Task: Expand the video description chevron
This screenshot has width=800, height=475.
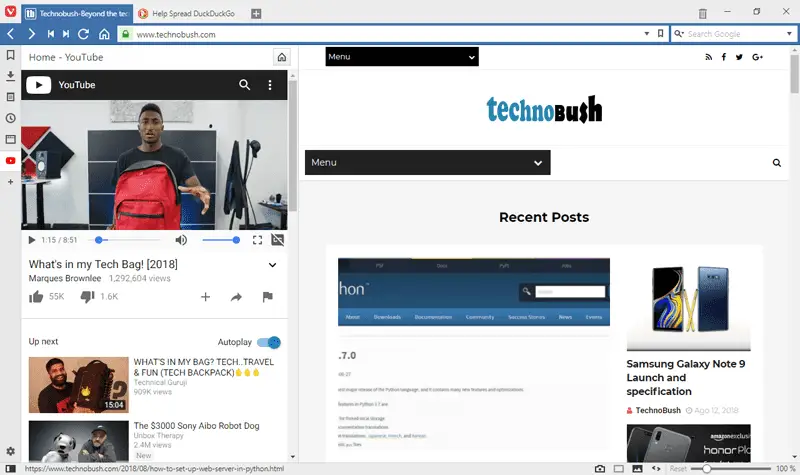Action: [x=272, y=265]
